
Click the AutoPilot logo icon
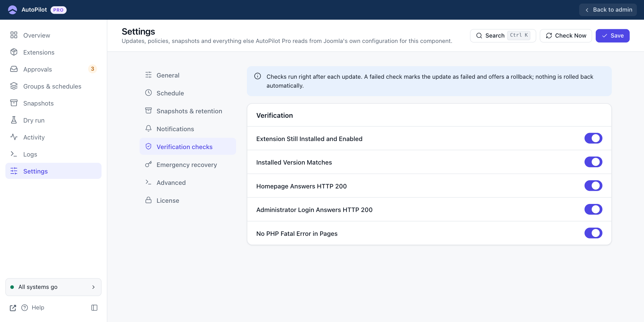tap(13, 10)
